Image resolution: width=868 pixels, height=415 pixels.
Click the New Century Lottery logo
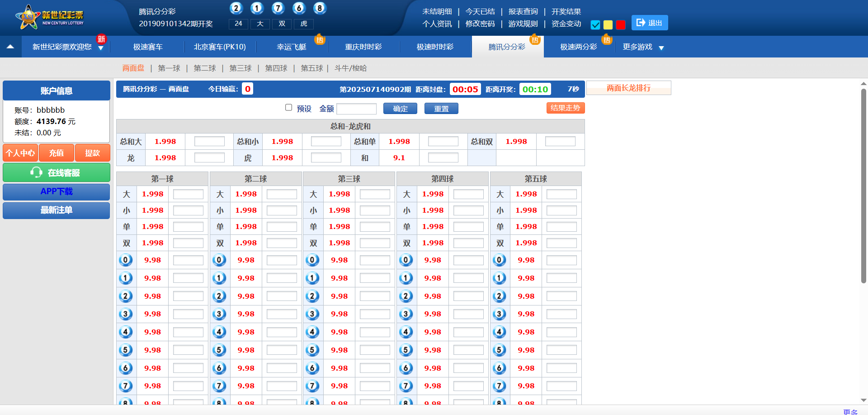tap(49, 17)
